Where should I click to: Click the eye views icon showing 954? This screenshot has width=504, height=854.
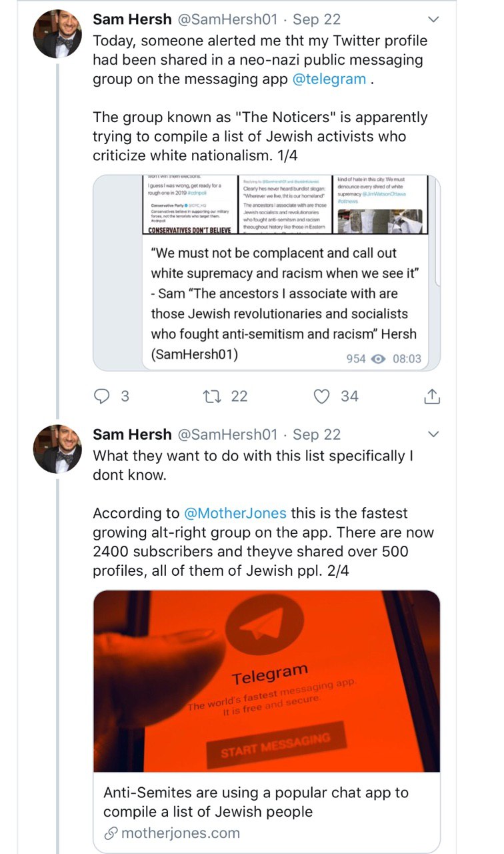[x=378, y=359]
